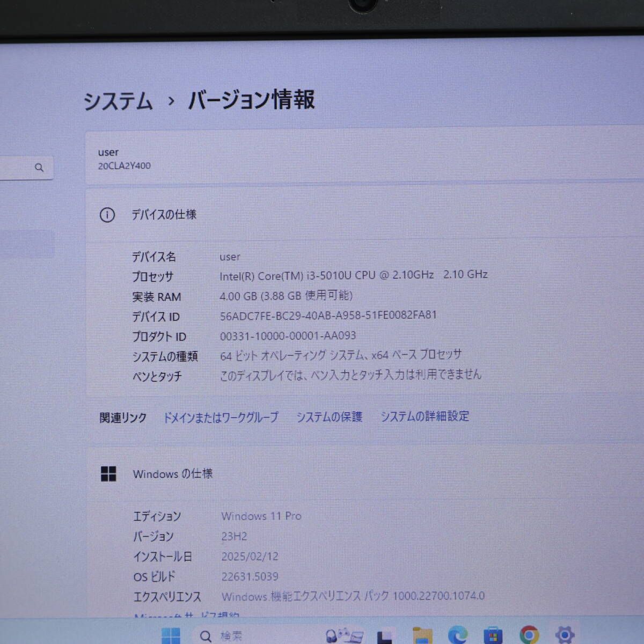Click the breadcrumb chevron after システム
Image resolution: width=644 pixels, height=644 pixels.
[x=171, y=101]
